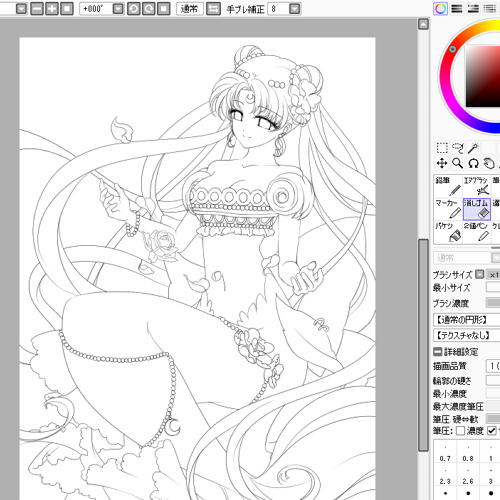Click the ブラシサイズ slider
Viewport: 500px width, 500px height.
point(493,274)
